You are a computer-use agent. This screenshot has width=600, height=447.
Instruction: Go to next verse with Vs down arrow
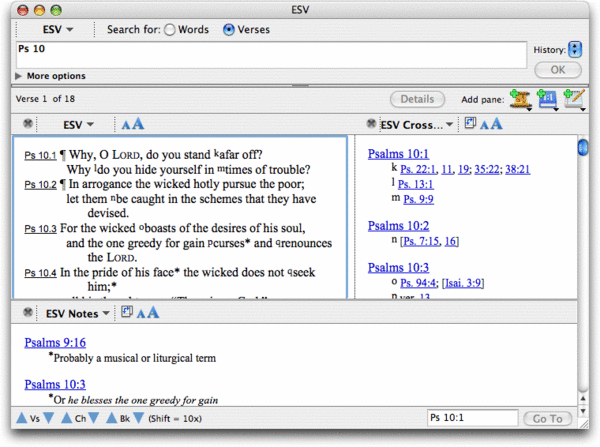(49, 418)
